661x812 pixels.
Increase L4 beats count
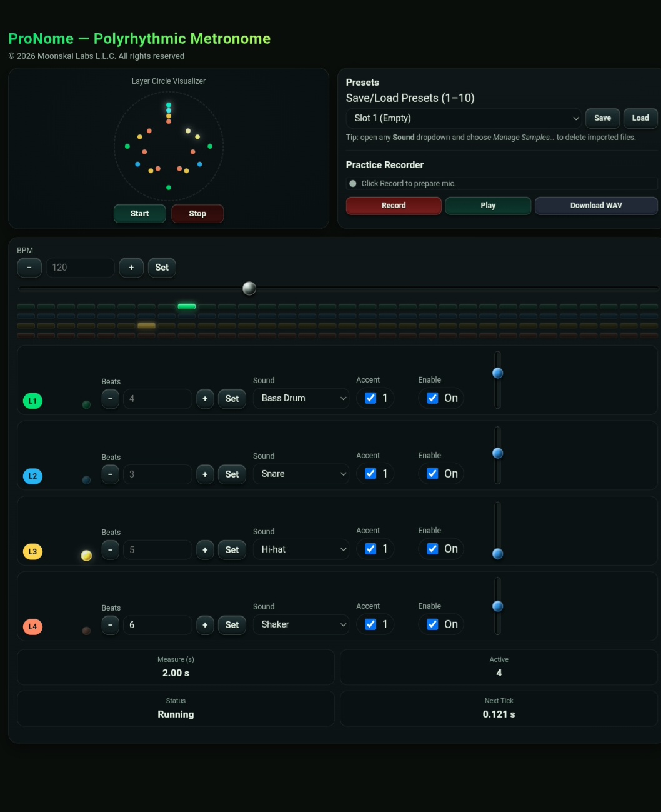click(205, 625)
